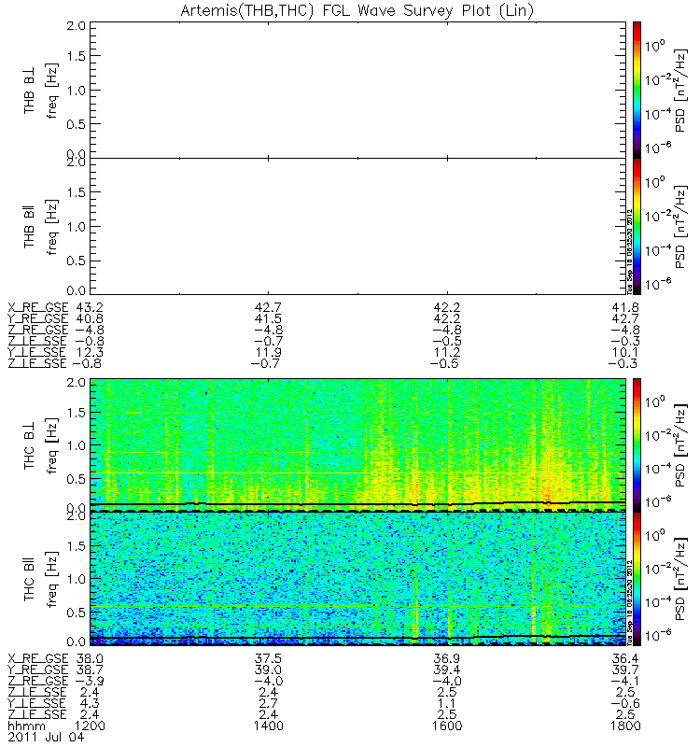The image size is (700, 747).
Task: Click X_RE_GSE value 43.2
Action: [90, 307]
